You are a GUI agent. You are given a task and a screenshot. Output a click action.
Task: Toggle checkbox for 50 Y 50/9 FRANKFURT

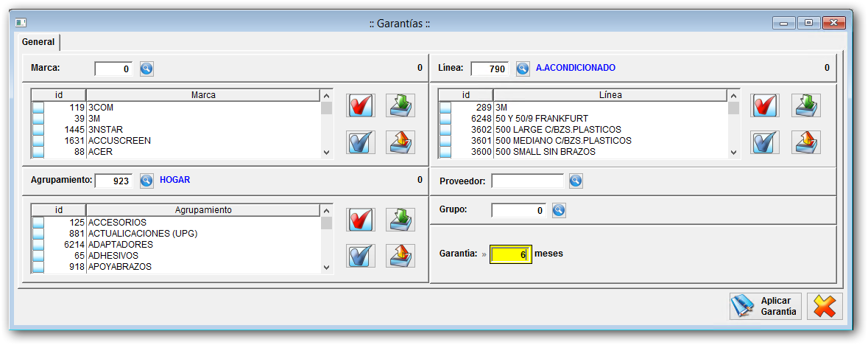[445, 119]
